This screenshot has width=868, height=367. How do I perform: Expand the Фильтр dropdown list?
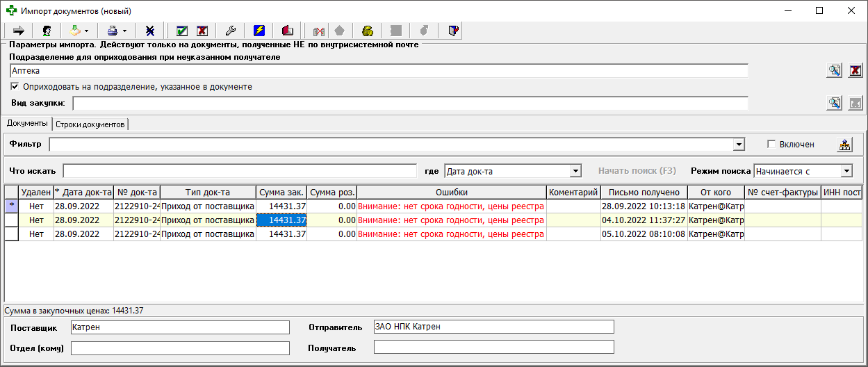click(x=737, y=145)
